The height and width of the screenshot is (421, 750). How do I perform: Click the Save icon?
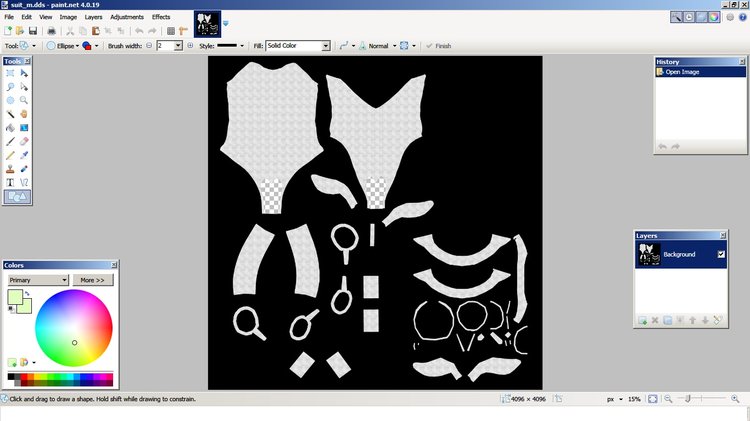[x=33, y=31]
